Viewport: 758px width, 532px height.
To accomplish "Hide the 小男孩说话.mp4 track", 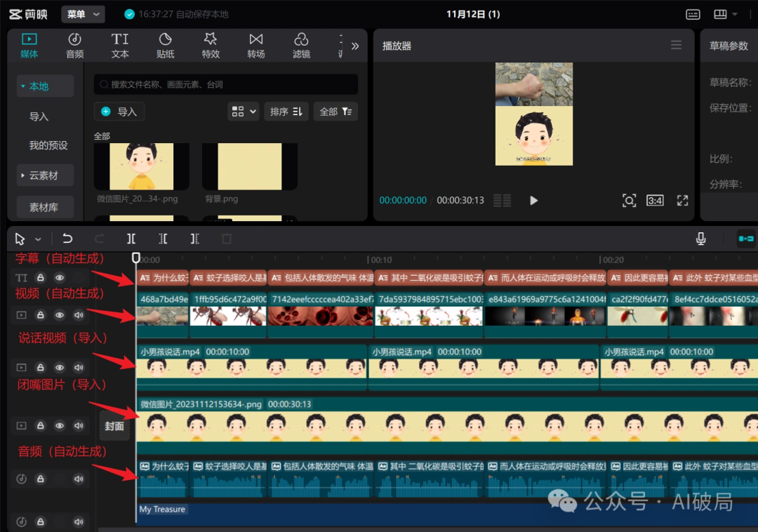I will click(x=60, y=367).
